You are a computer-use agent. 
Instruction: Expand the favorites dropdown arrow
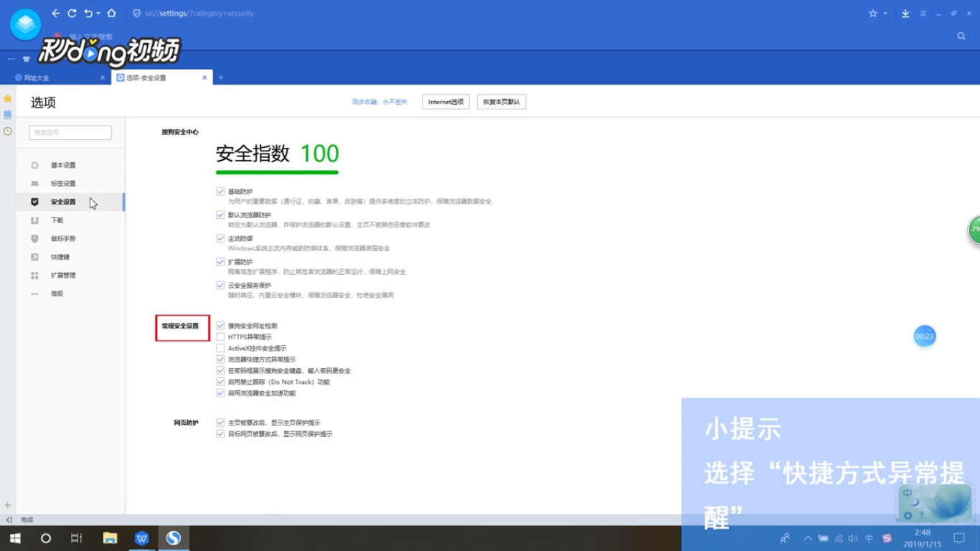(x=885, y=14)
